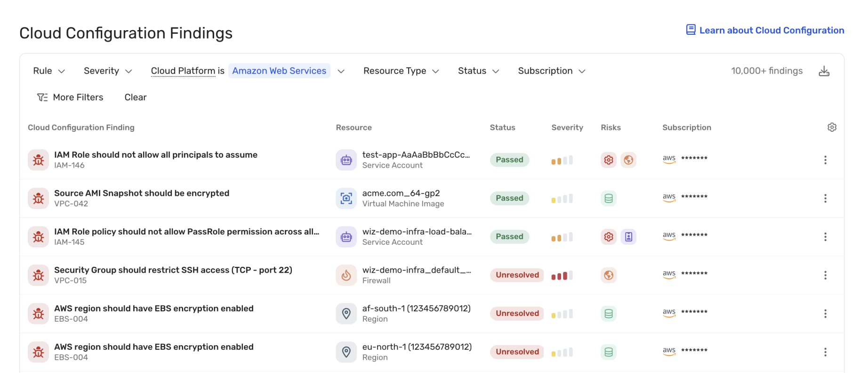
Task: Click the Status column header
Action: [x=502, y=128]
